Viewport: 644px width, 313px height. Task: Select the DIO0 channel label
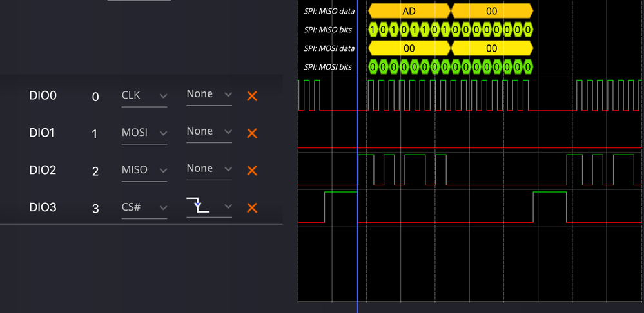click(43, 96)
